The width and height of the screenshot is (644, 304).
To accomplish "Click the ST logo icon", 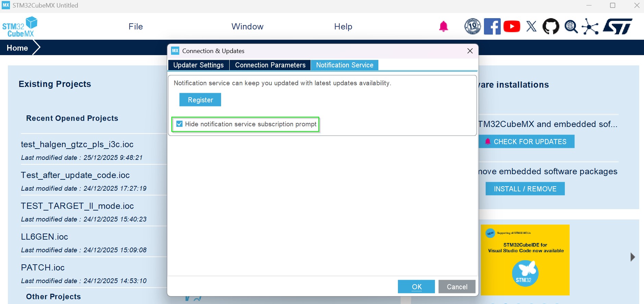I will point(618,26).
